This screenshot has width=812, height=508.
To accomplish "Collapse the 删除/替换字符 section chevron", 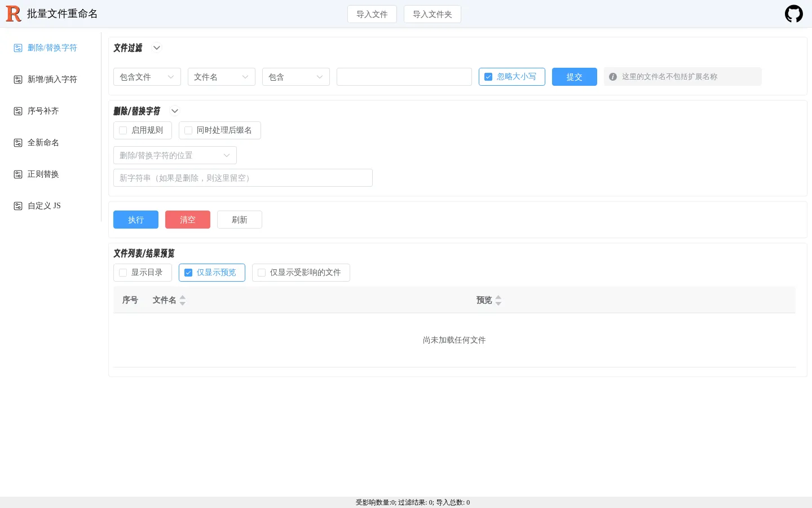I will 175,111.
